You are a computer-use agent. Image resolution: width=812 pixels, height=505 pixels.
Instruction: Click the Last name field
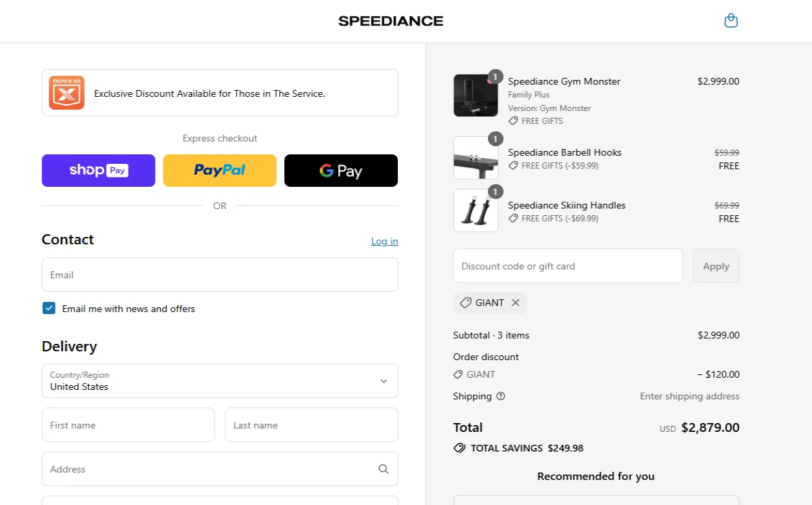(x=311, y=425)
